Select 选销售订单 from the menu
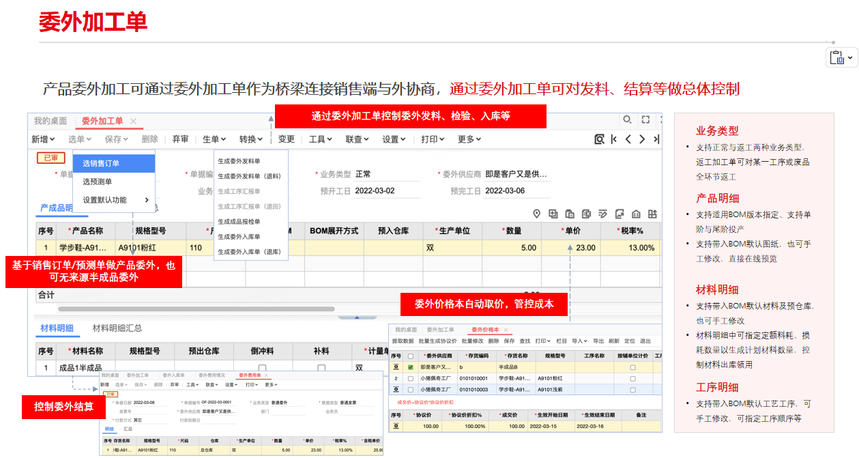This screenshot has height=458, width=859. [101, 163]
